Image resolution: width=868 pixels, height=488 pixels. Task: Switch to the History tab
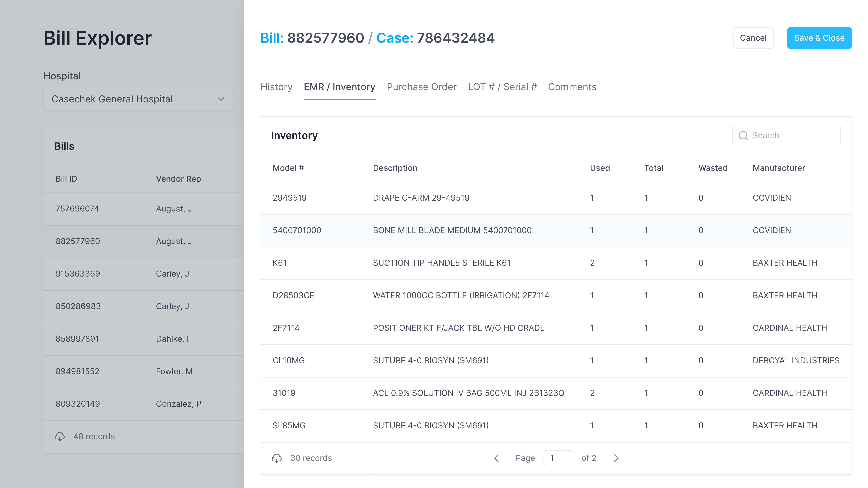[276, 87]
